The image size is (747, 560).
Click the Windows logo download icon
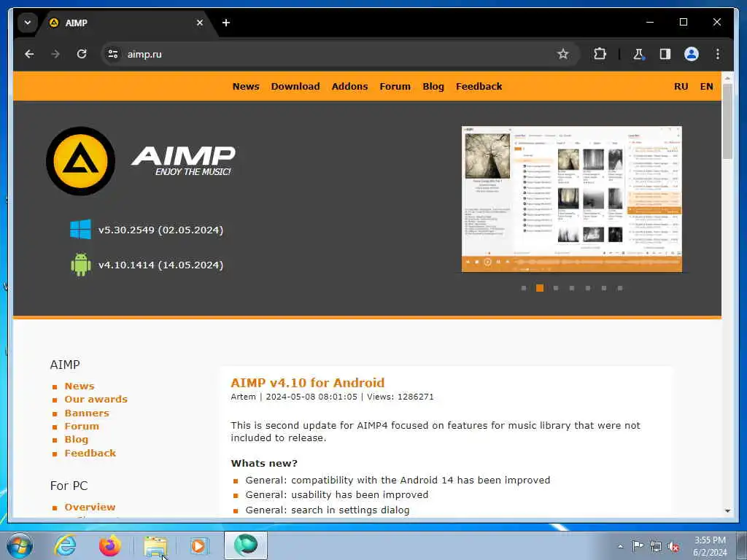(80, 230)
